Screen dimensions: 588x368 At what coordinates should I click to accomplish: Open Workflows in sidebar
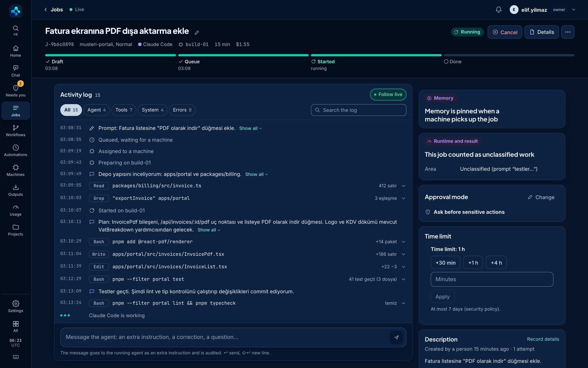(16, 131)
